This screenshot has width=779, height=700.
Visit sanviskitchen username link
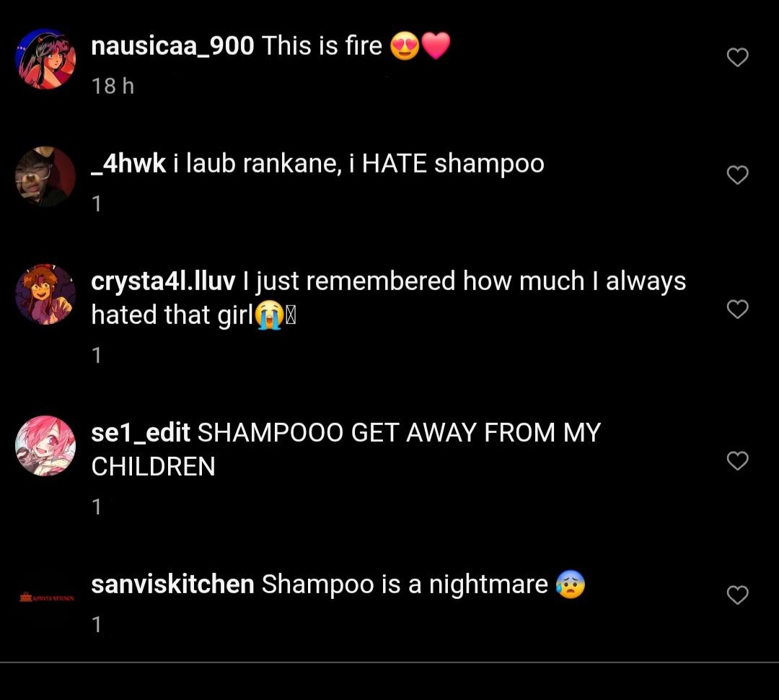click(x=172, y=584)
